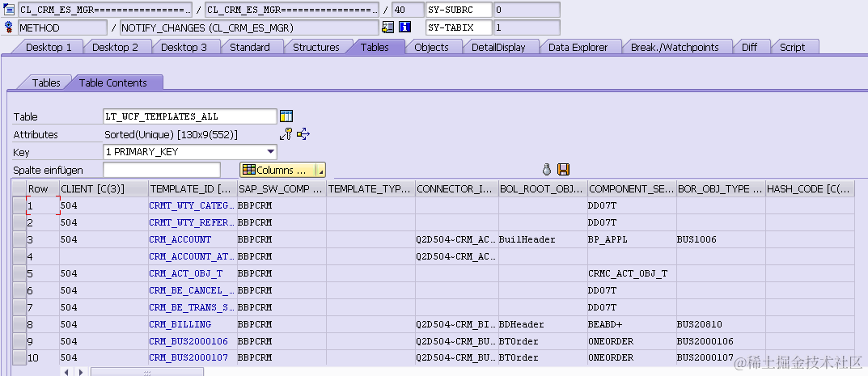Click the hierarchy icon beside the key icon
Screen dimensions: 868x376
pyautogui.click(x=303, y=133)
